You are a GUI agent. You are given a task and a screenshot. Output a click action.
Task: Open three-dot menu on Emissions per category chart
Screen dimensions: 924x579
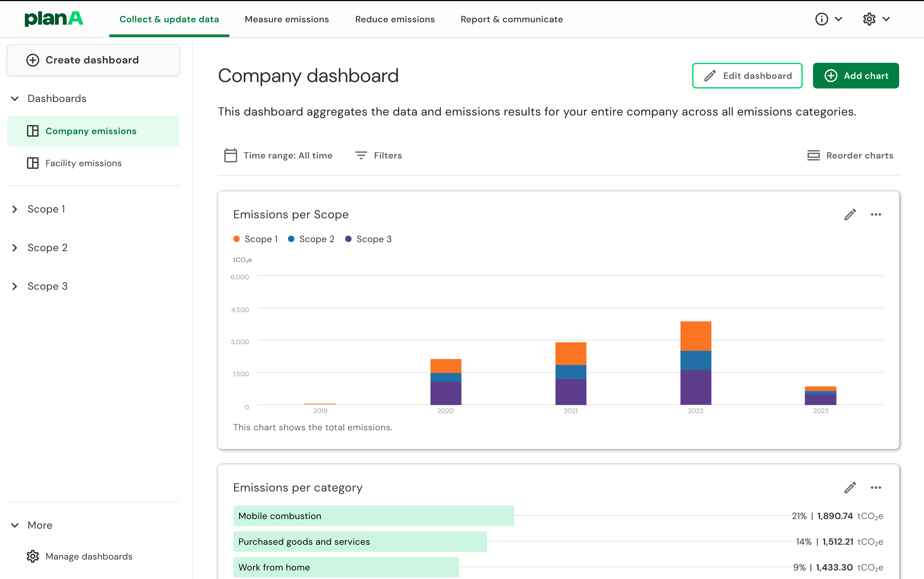[x=876, y=488]
